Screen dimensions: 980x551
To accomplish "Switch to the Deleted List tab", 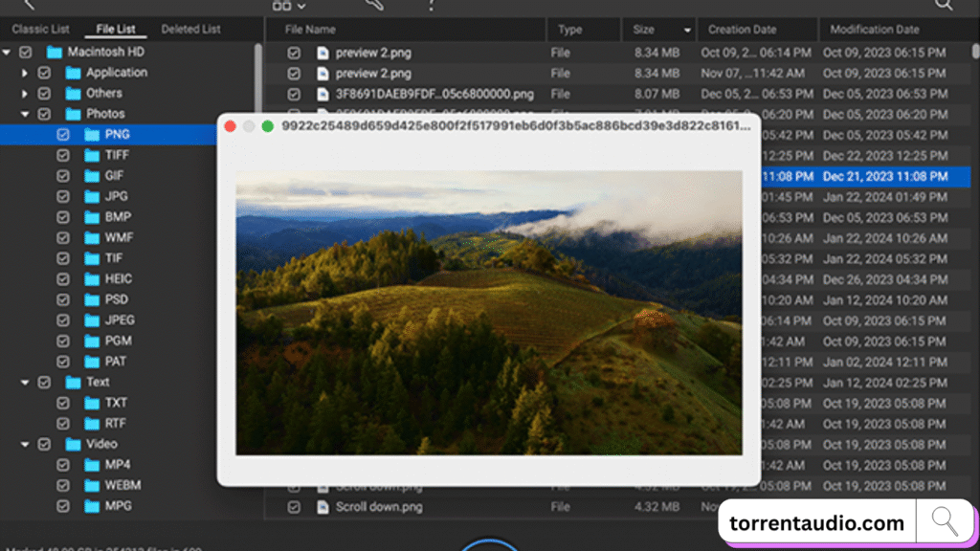I will (x=190, y=29).
